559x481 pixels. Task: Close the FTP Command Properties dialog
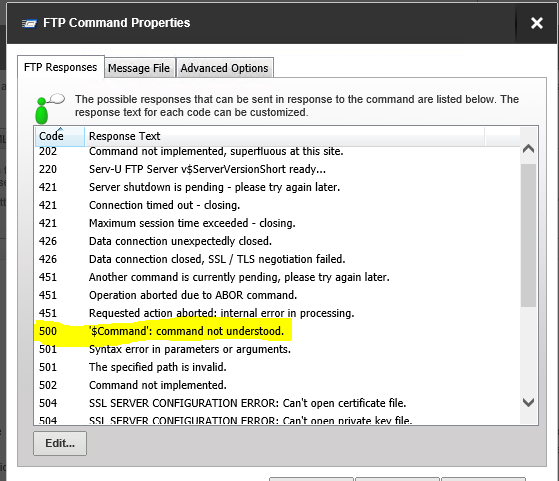(537, 23)
